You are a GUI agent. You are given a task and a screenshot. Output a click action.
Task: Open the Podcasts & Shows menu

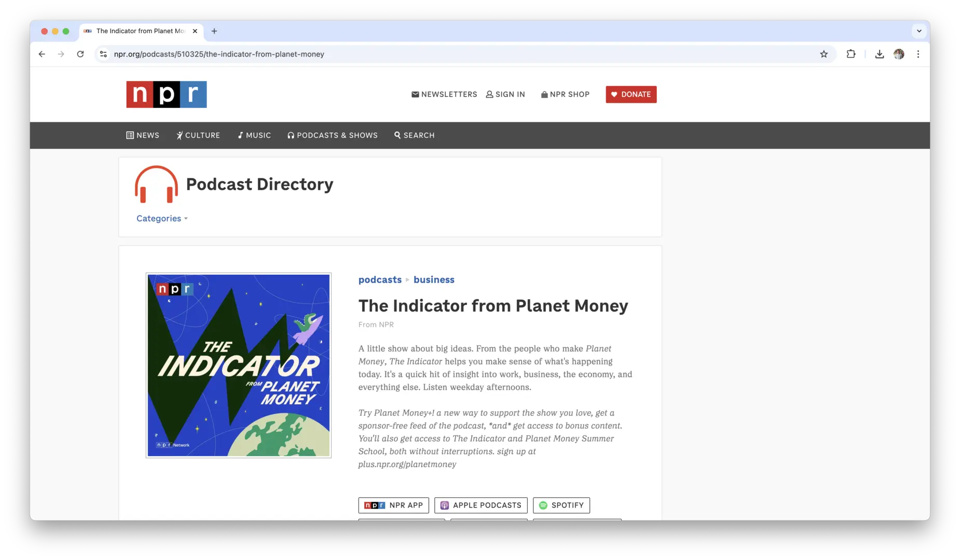[x=332, y=135]
